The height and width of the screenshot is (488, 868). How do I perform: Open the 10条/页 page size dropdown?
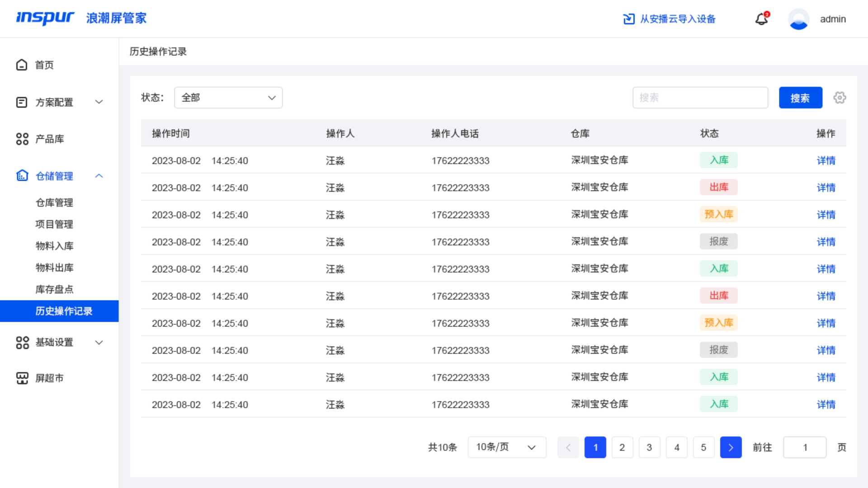pyautogui.click(x=507, y=447)
